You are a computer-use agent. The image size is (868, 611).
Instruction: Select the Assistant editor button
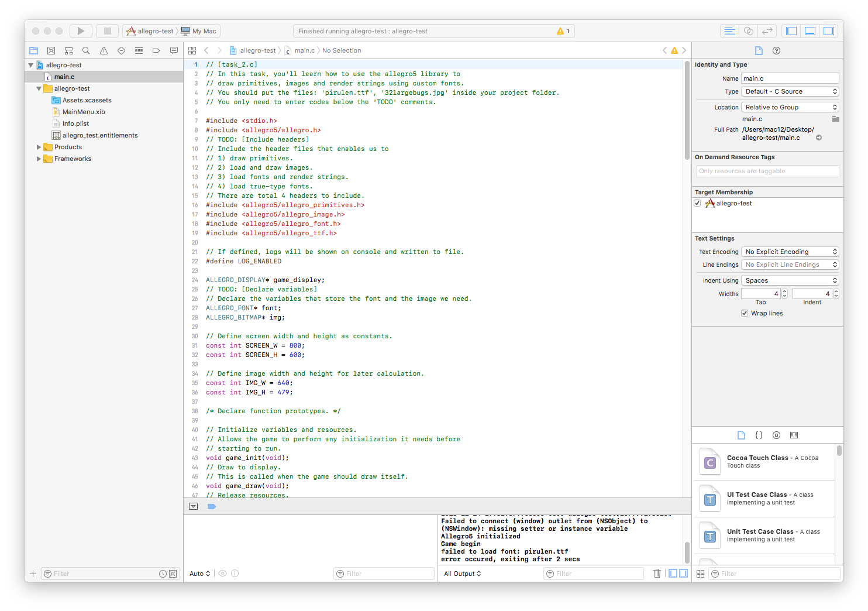(748, 31)
